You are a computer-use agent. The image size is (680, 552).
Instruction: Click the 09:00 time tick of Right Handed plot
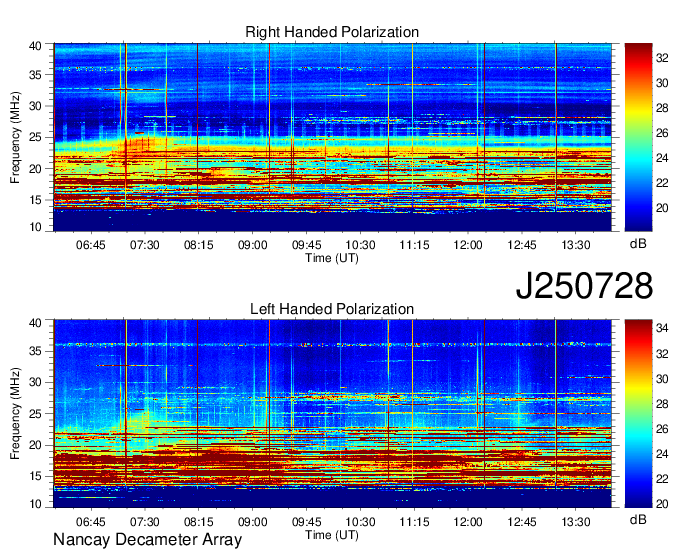click(x=252, y=245)
